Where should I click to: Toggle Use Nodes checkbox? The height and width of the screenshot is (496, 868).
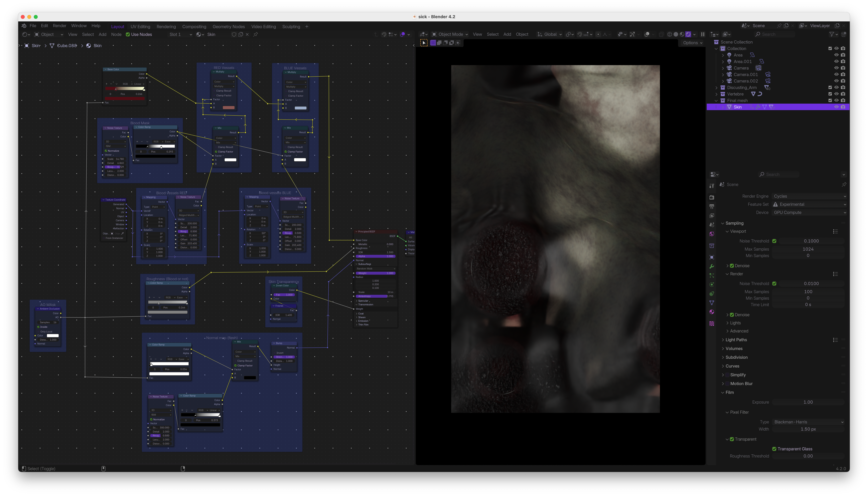[128, 34]
